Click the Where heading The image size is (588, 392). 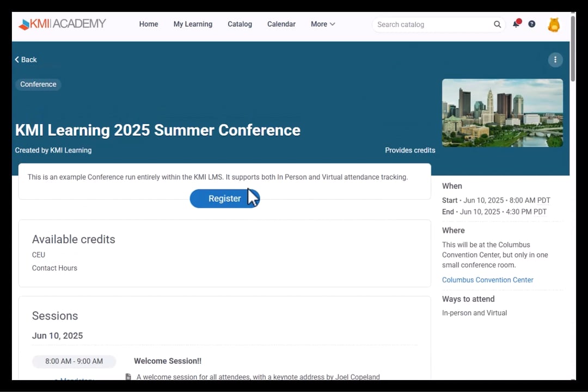click(x=454, y=230)
